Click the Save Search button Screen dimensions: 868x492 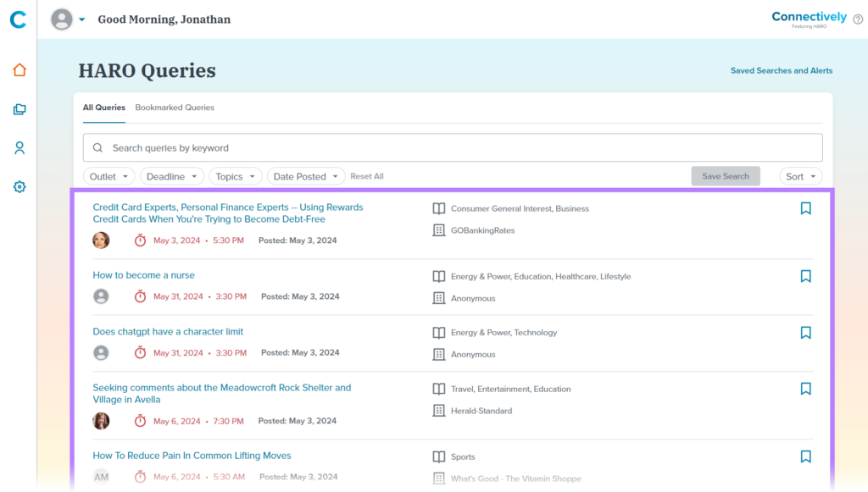pyautogui.click(x=726, y=176)
